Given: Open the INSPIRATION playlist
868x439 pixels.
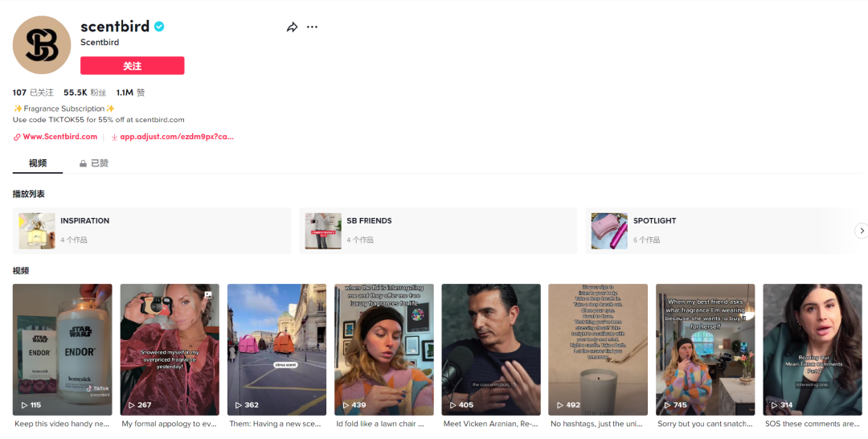Looking at the screenshot, I should coord(152,231).
